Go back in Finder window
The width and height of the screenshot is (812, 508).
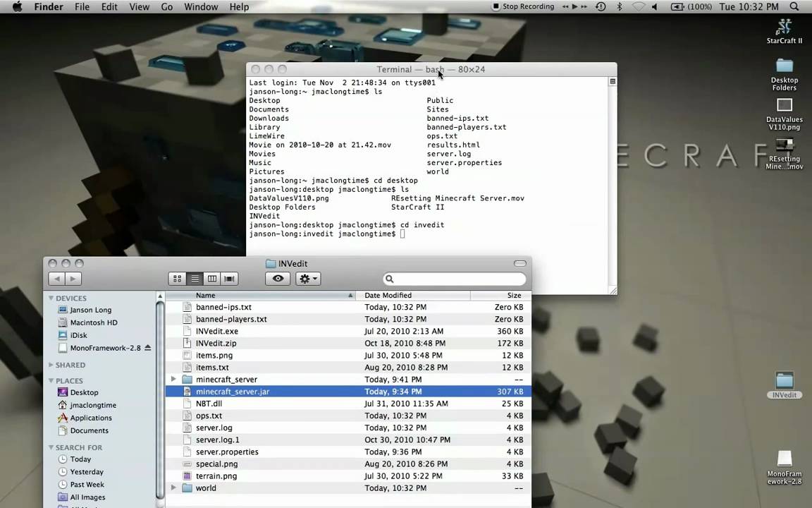tap(57, 279)
